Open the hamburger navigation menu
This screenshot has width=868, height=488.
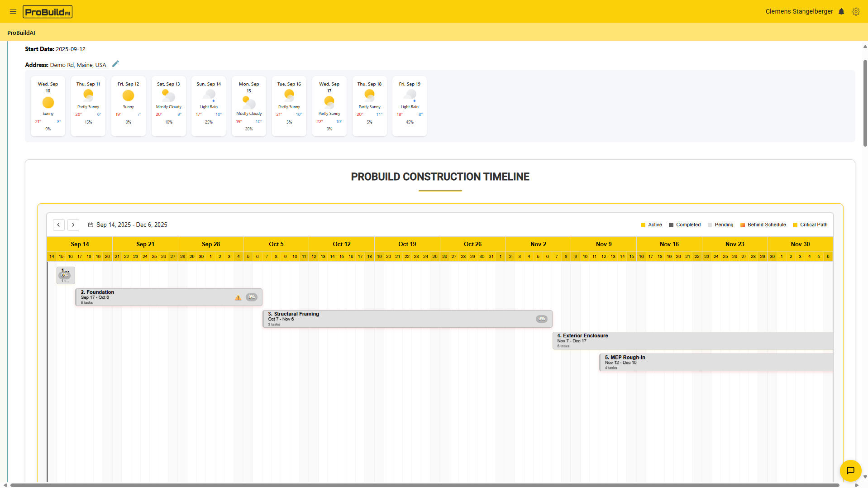tap(13, 12)
